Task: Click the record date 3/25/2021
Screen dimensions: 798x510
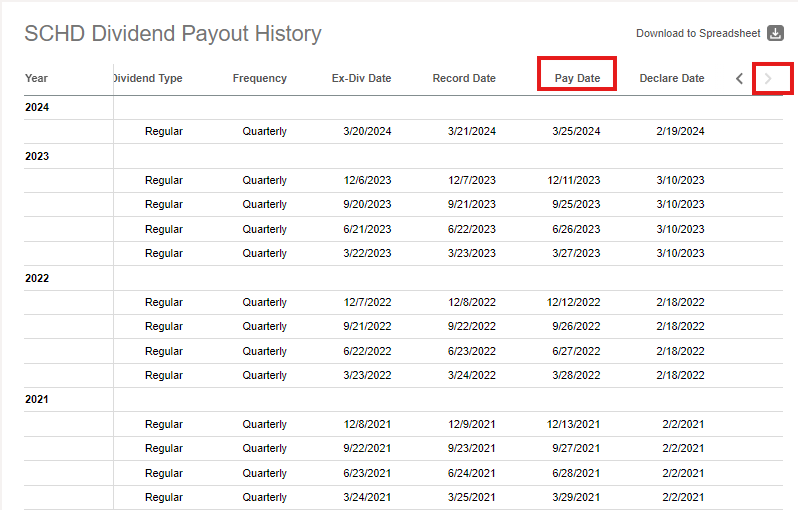Action: click(x=472, y=497)
